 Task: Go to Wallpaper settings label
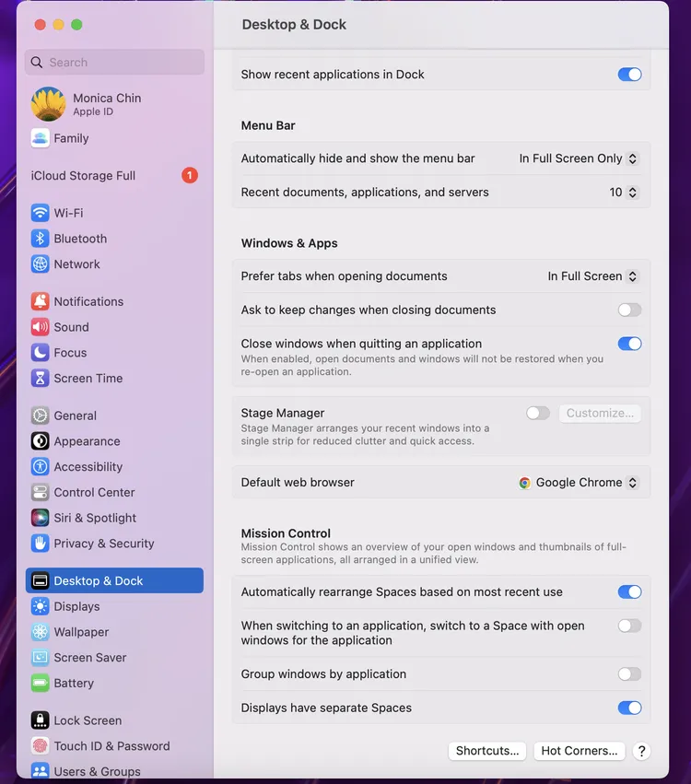81,632
